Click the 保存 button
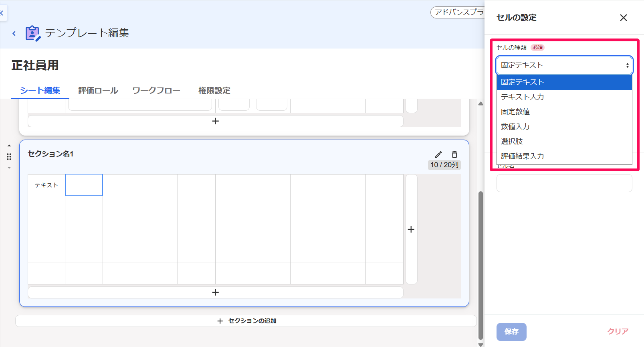The image size is (644, 347). (511, 332)
